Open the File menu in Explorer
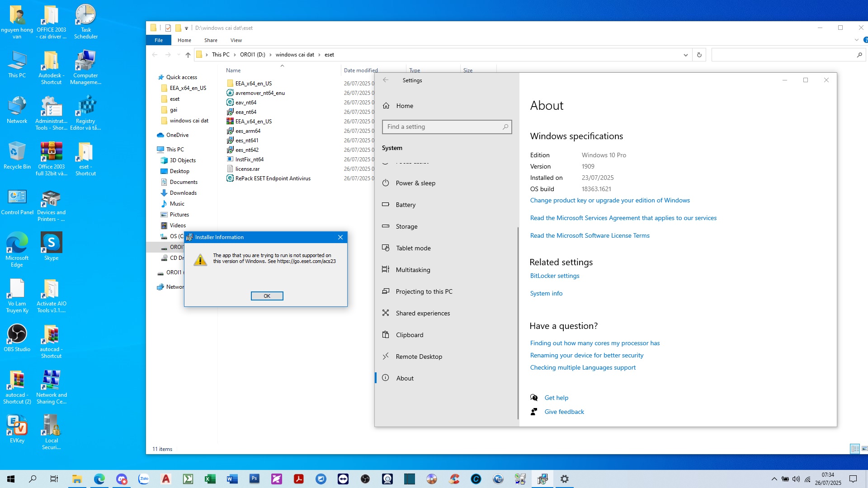The height and width of the screenshot is (488, 868). click(158, 40)
